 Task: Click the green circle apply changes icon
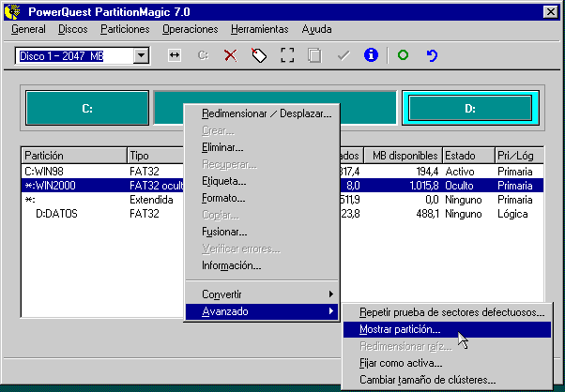[x=403, y=55]
